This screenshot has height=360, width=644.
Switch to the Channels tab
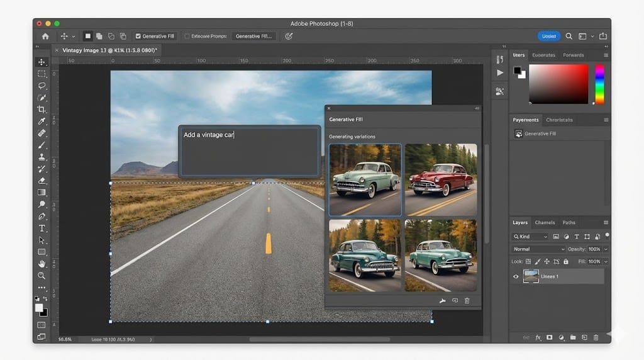pos(545,222)
